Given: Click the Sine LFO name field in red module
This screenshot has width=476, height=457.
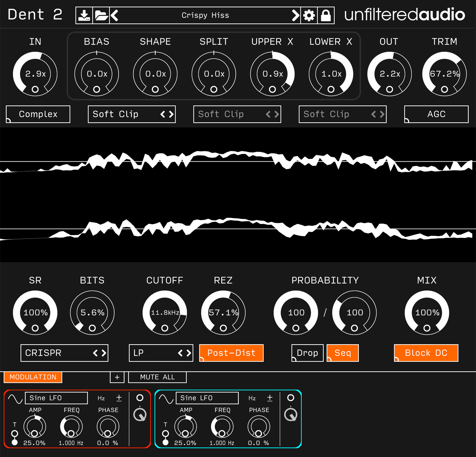Looking at the screenshot, I should click(x=56, y=398).
